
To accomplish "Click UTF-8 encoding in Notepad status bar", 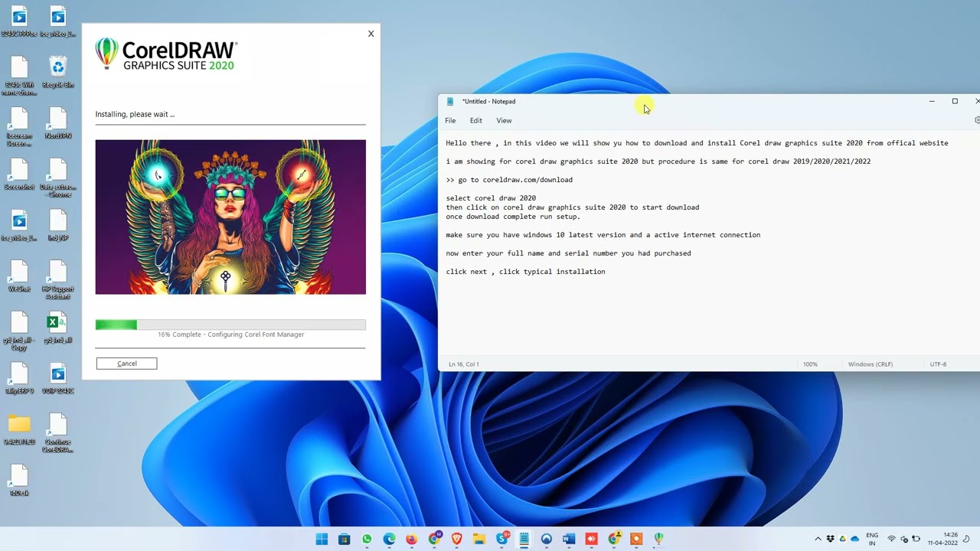I will coord(938,364).
